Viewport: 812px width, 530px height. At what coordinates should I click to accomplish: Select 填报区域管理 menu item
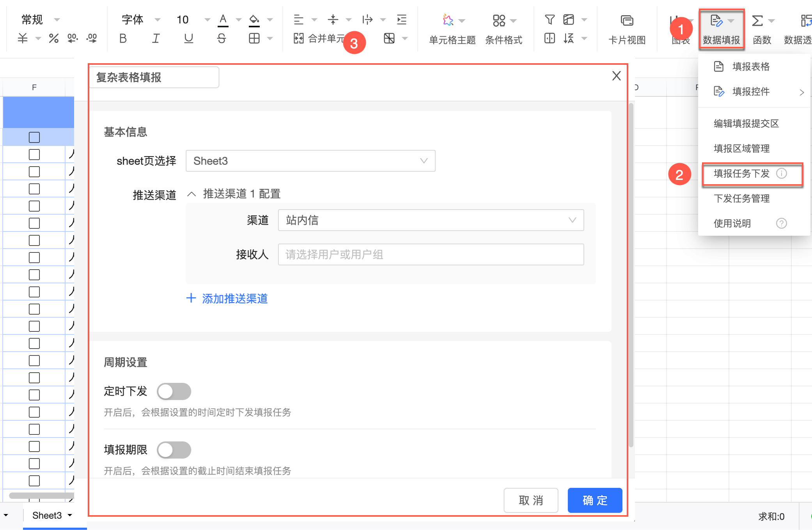(x=754, y=148)
